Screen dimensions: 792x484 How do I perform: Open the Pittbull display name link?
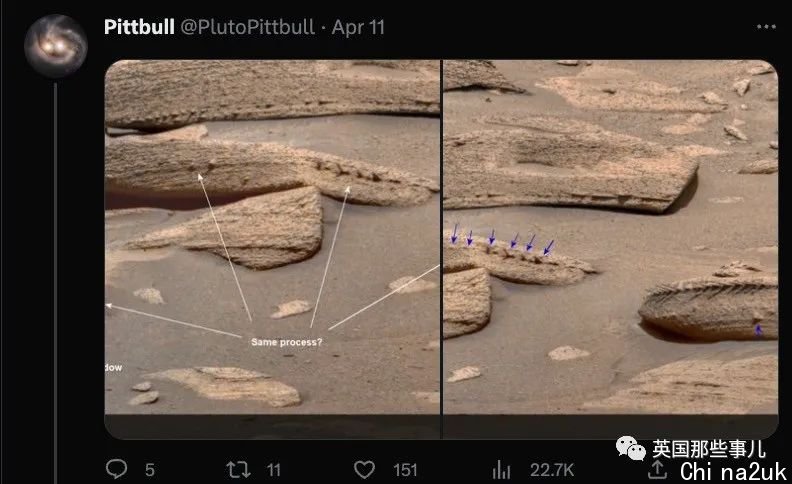coord(138,27)
